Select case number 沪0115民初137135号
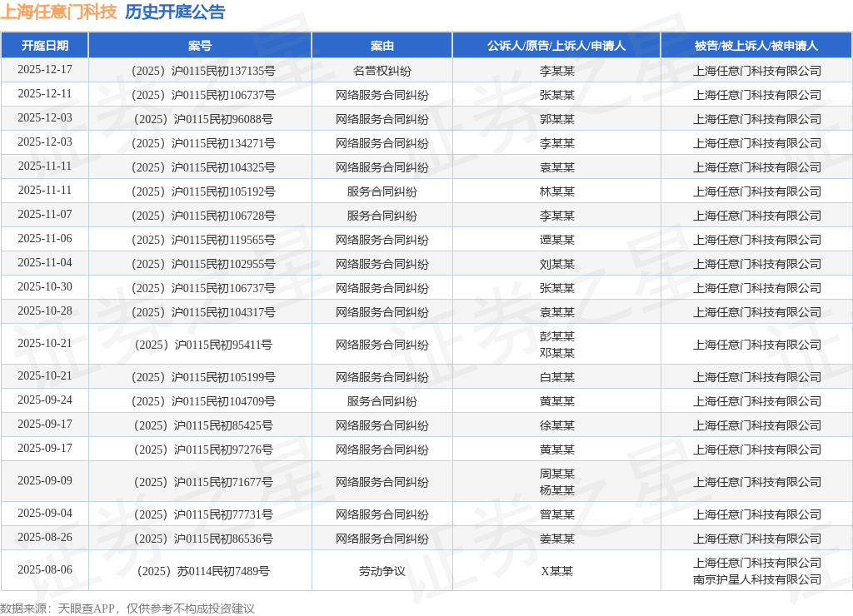Screen dimensions: 853x616 tap(203, 71)
